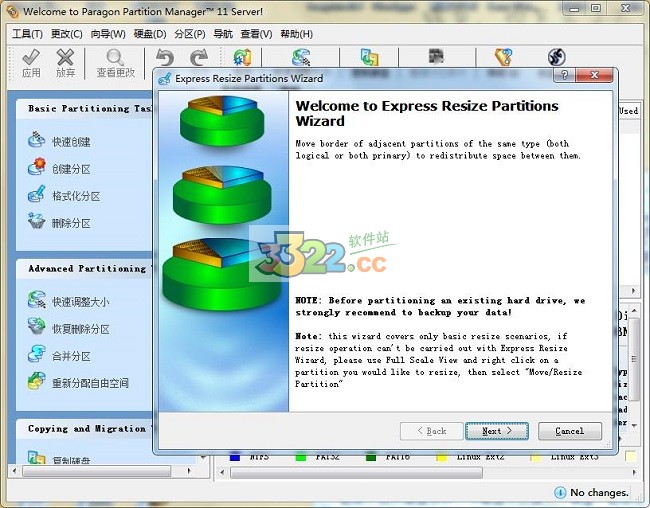This screenshot has height=508, width=650.
Task: Click the yellow Linux Ext2 legend swatch
Action: (x=441, y=457)
